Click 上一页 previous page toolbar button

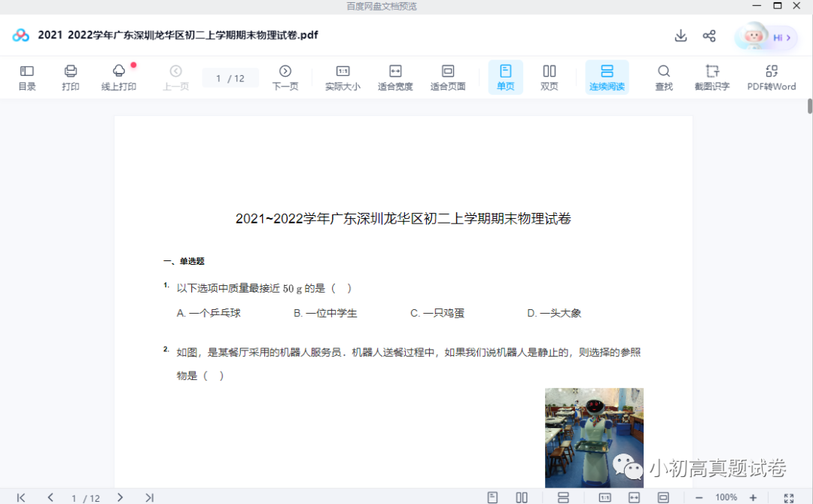[x=175, y=77]
